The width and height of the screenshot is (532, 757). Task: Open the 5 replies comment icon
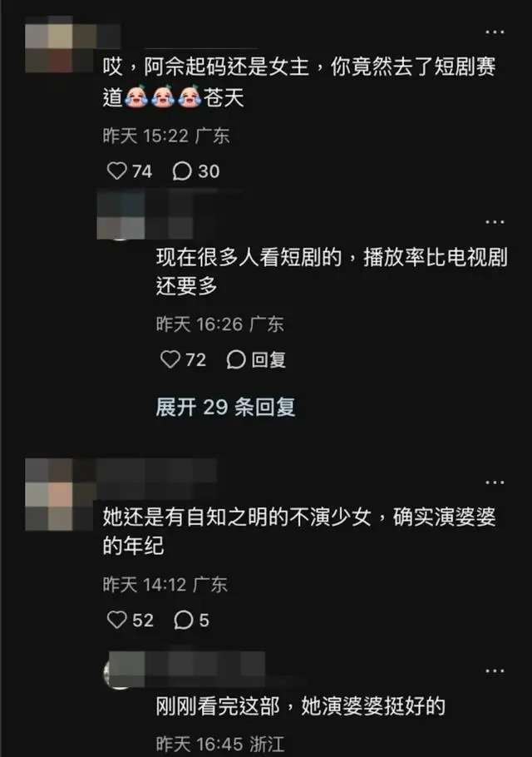(183, 620)
